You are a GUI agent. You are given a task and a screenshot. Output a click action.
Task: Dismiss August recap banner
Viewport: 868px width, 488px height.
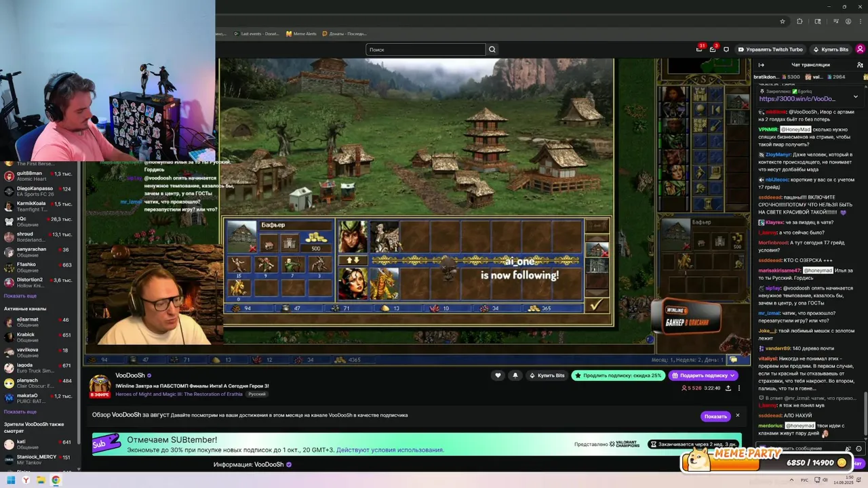pos(738,415)
